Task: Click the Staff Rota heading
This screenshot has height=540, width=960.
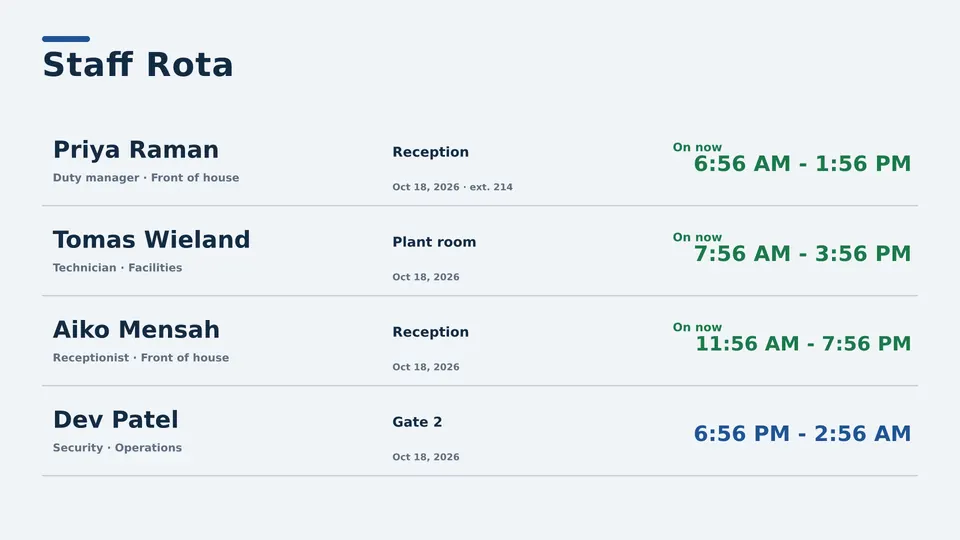Action: 138,64
